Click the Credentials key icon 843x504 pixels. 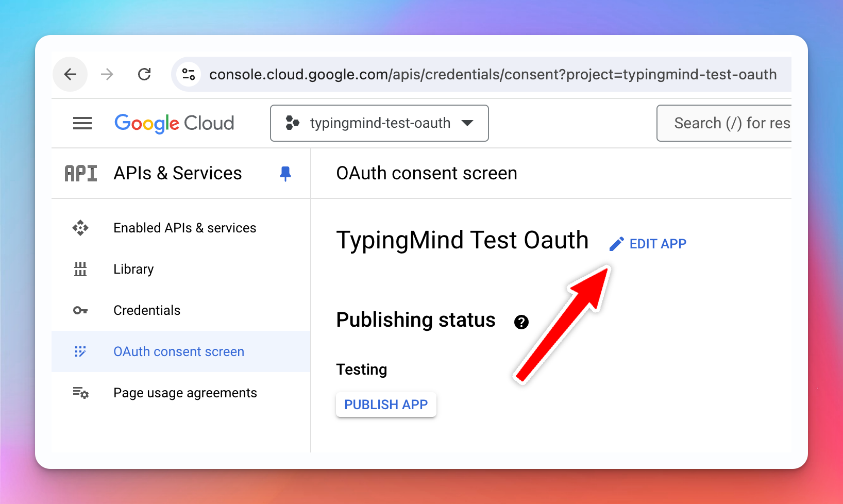(80, 310)
